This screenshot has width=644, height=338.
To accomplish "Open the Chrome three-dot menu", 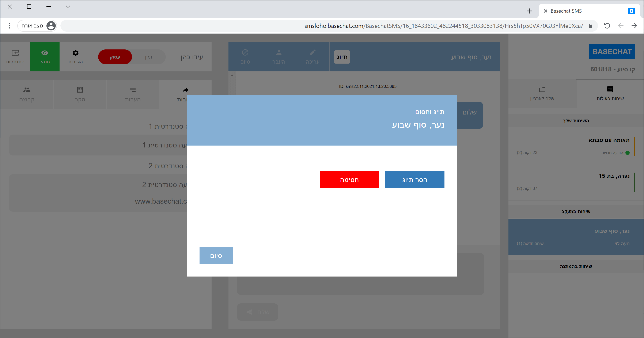I will point(10,26).
